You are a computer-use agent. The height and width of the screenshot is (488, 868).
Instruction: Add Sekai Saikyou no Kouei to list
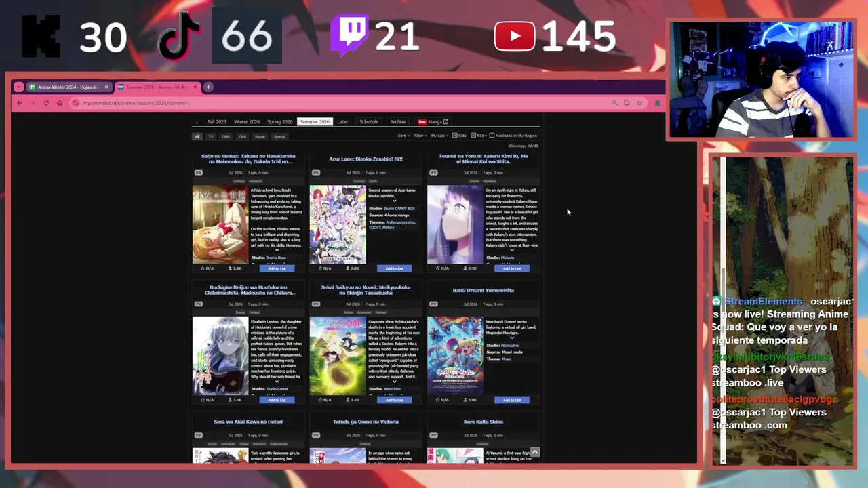tap(394, 400)
